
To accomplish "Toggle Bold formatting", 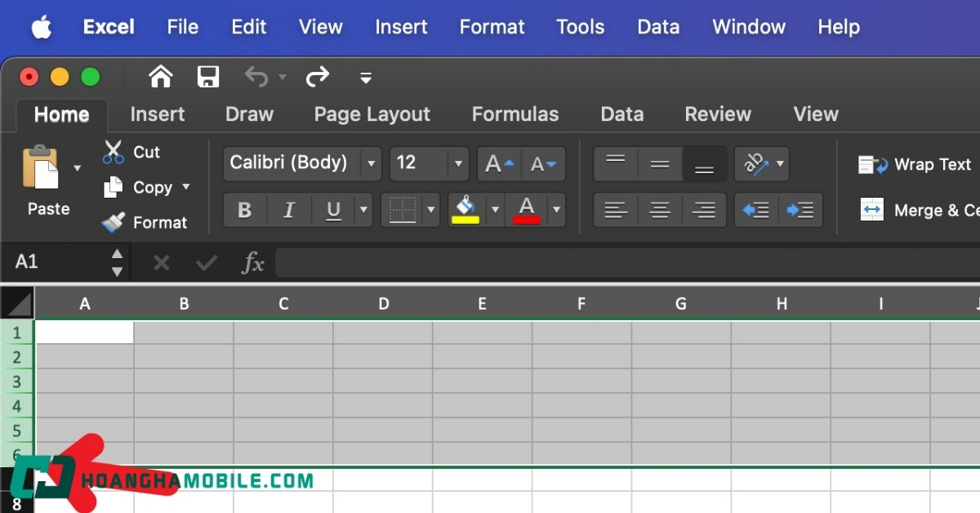I will coord(244,211).
